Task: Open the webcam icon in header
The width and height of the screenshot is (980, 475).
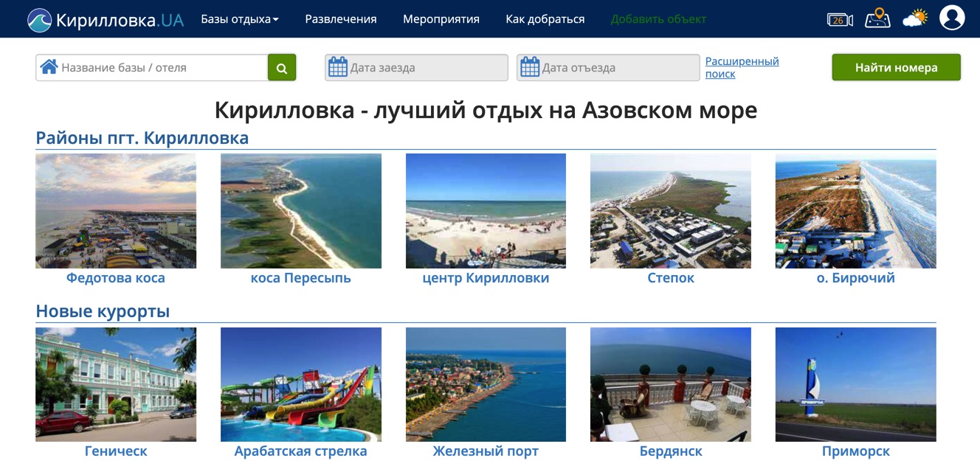Action: tap(840, 20)
